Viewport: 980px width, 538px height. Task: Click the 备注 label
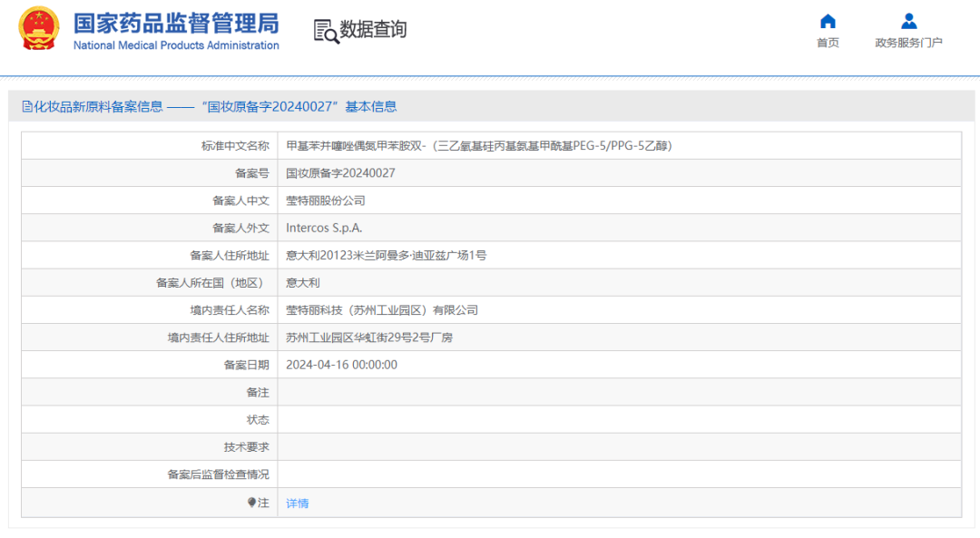258,393
